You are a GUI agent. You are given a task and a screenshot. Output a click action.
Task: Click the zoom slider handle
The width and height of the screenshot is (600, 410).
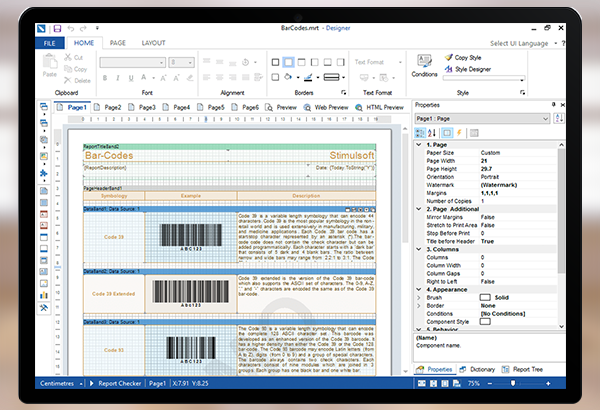coord(513,383)
